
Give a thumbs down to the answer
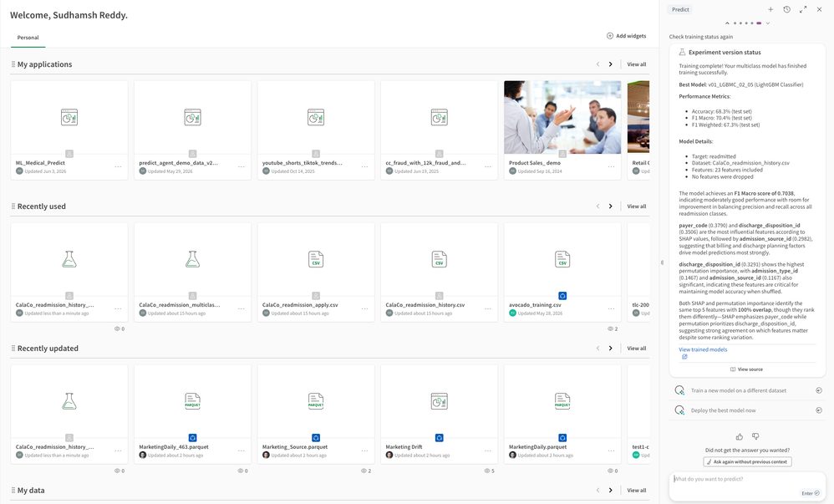pyautogui.click(x=755, y=436)
